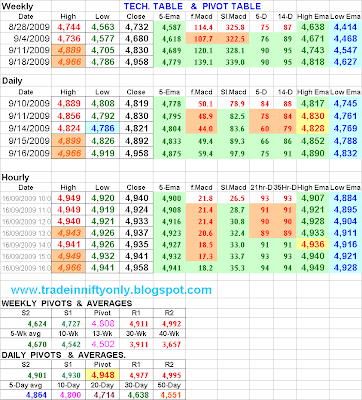Select daily Low Ema value 4,745
The width and height of the screenshot is (362, 400).
345,104
